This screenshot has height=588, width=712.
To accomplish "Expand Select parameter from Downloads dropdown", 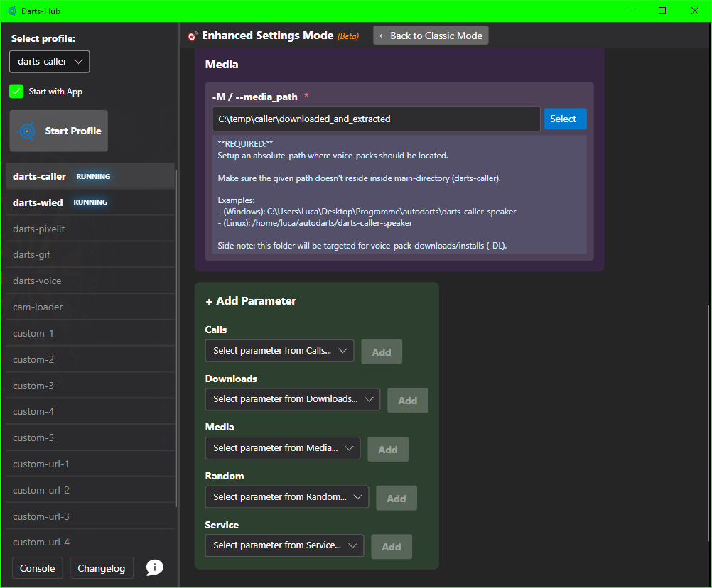I will pos(293,399).
